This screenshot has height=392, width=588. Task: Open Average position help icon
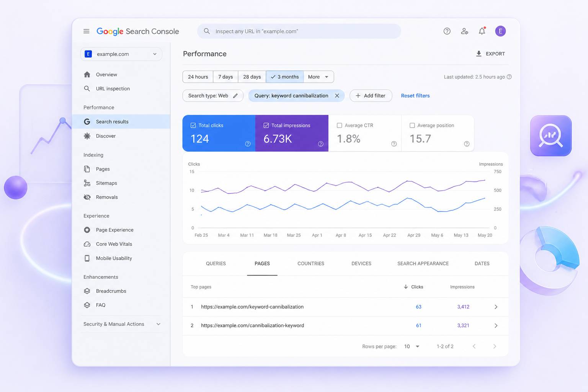(x=467, y=144)
